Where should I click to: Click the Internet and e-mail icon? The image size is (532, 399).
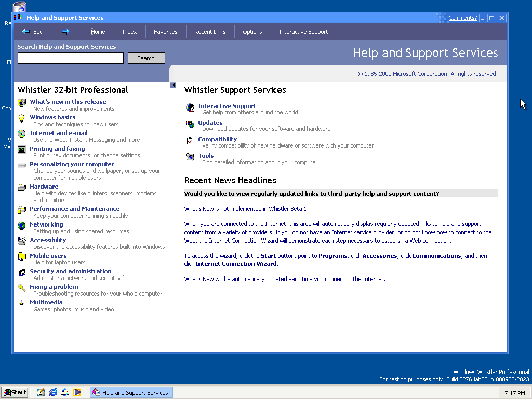click(x=22, y=134)
